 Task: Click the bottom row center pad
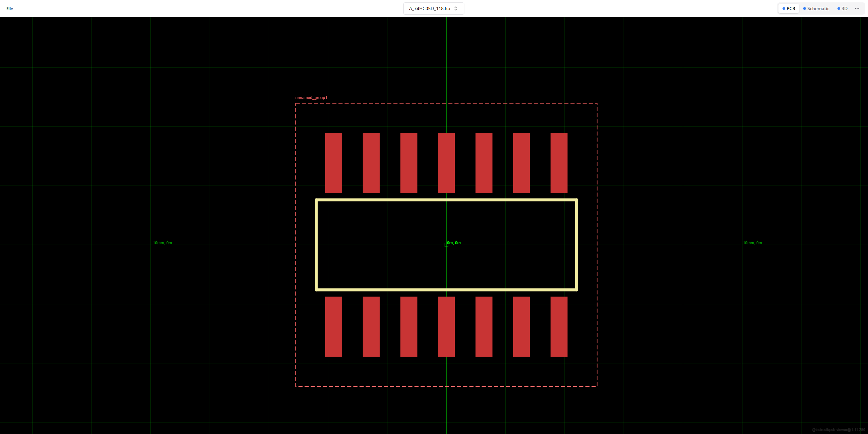coord(446,327)
